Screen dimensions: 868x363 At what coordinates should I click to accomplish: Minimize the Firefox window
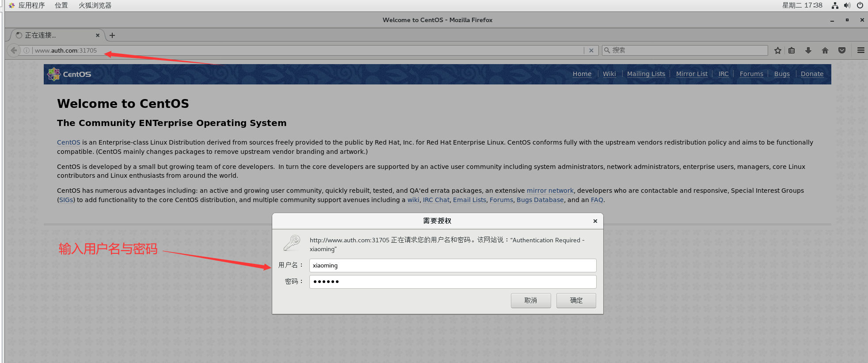[832, 20]
